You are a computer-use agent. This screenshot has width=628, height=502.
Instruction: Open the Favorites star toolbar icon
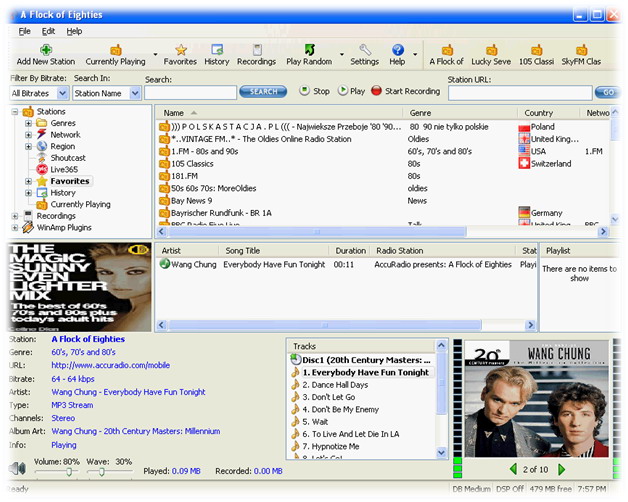(181, 50)
